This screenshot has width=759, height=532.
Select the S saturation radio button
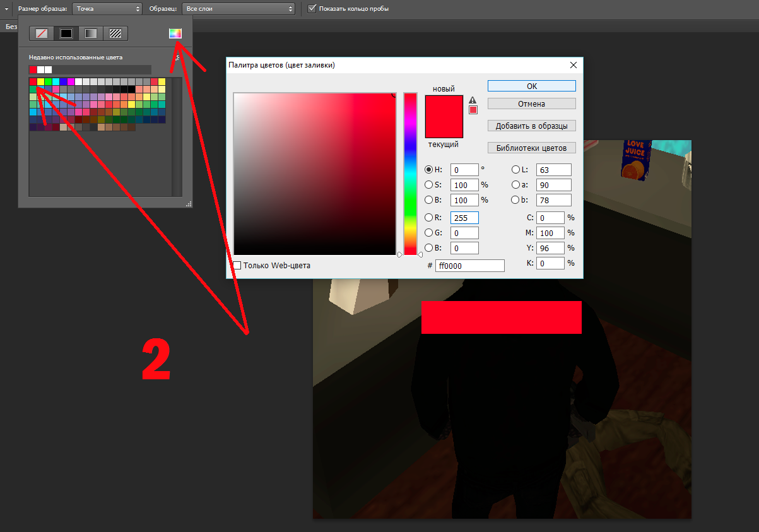click(429, 185)
